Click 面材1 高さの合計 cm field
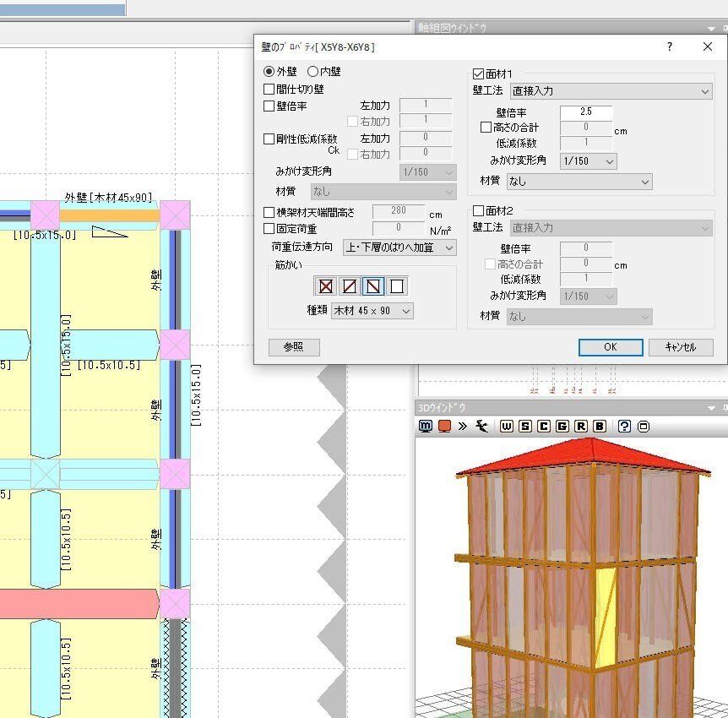728x718 pixels. [586, 128]
